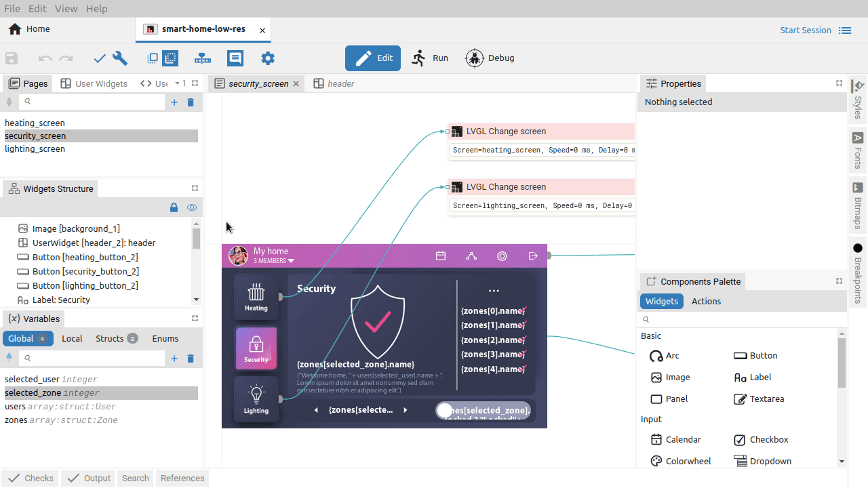This screenshot has height=488, width=868.
Task: Switch to the header editor tab
Action: (x=334, y=84)
